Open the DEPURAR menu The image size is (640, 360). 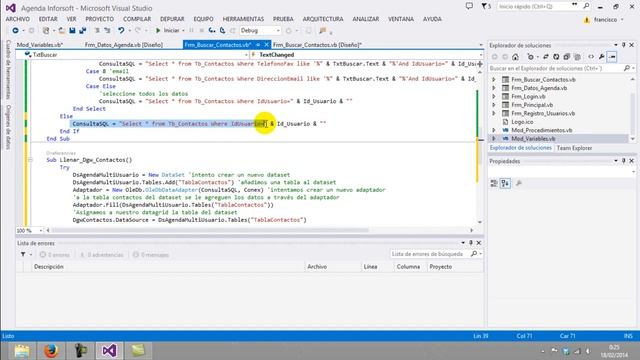172,19
